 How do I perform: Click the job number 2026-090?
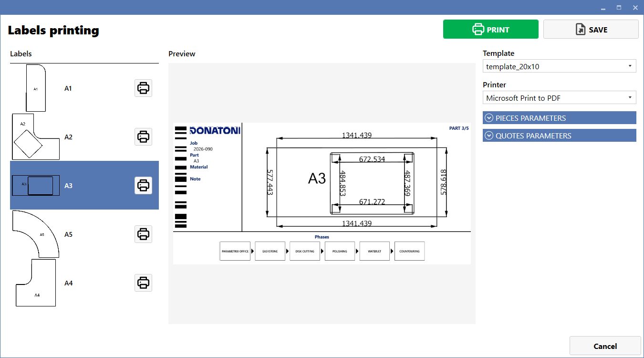(203, 149)
